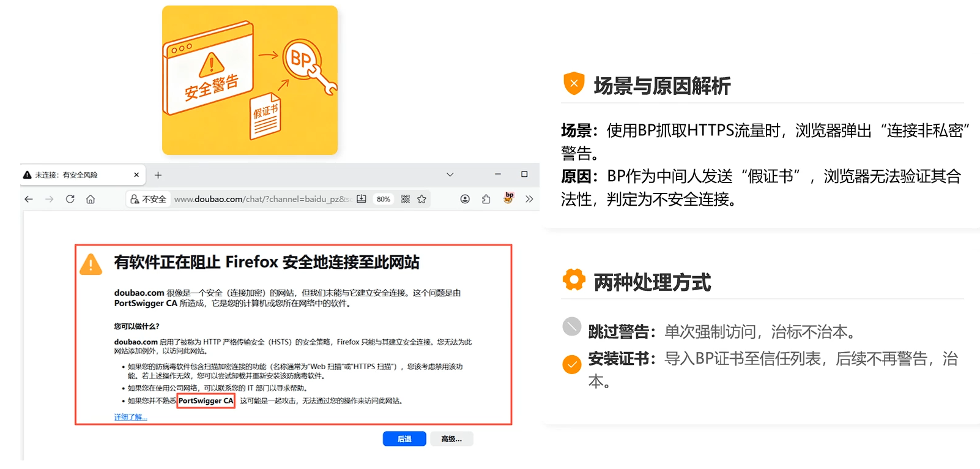The image size is (980, 469).
Task: Click the 80% zoom level indicator
Action: (x=384, y=199)
